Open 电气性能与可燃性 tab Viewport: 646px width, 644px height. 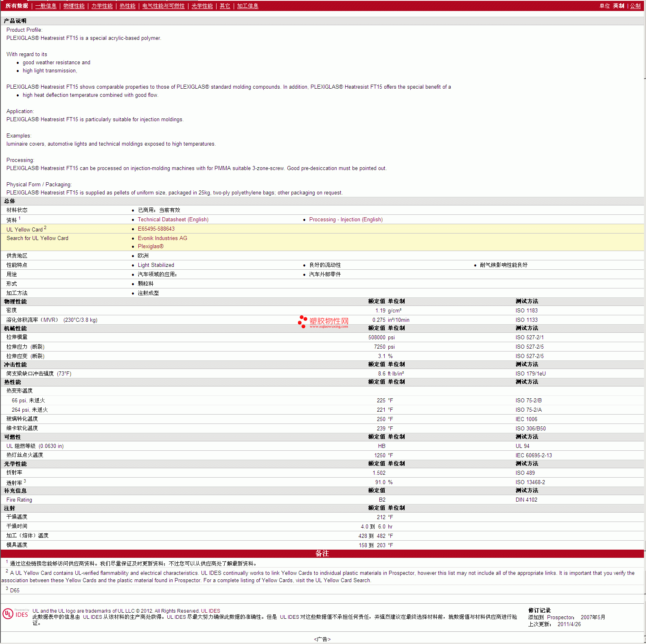tap(163, 6)
